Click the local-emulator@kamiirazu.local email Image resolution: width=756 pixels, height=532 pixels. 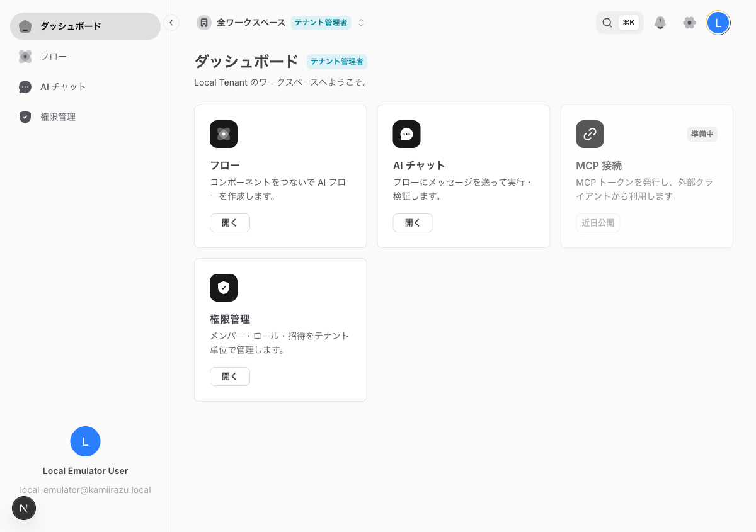[85, 490]
